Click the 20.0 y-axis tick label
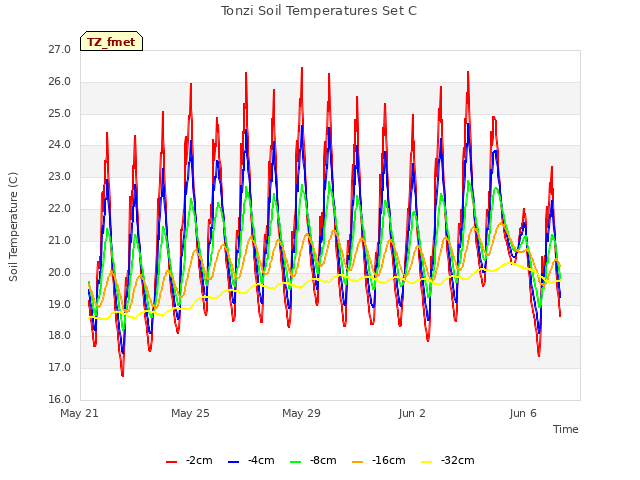This screenshot has width=640, height=480. pyautogui.click(x=60, y=272)
